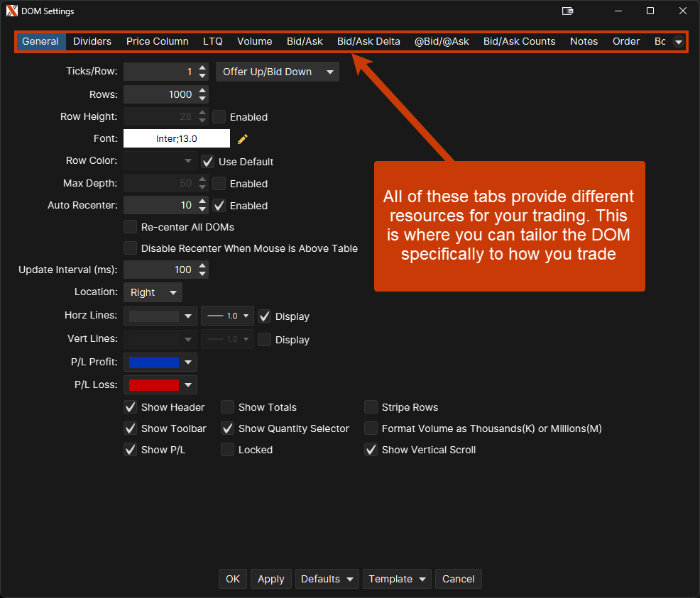This screenshot has height=598, width=700.
Task: Click the app logo in title bar
Action: pos(11,11)
